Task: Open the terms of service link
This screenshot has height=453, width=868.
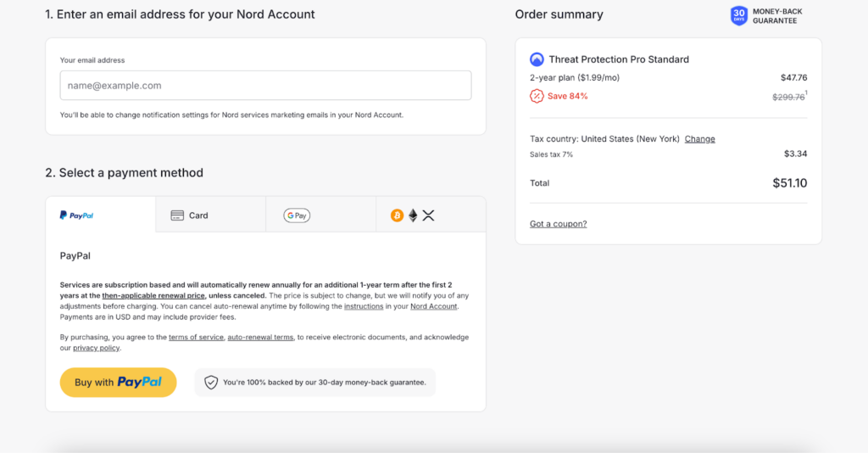Action: (x=196, y=338)
